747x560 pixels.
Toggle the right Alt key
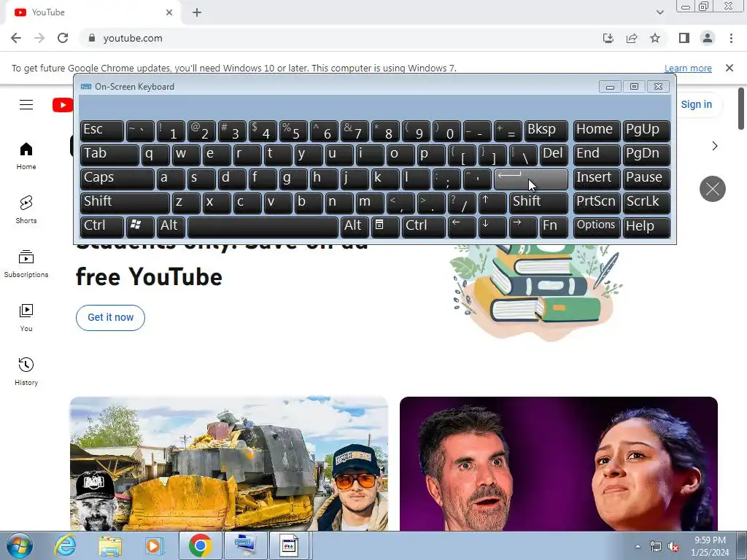click(x=355, y=227)
